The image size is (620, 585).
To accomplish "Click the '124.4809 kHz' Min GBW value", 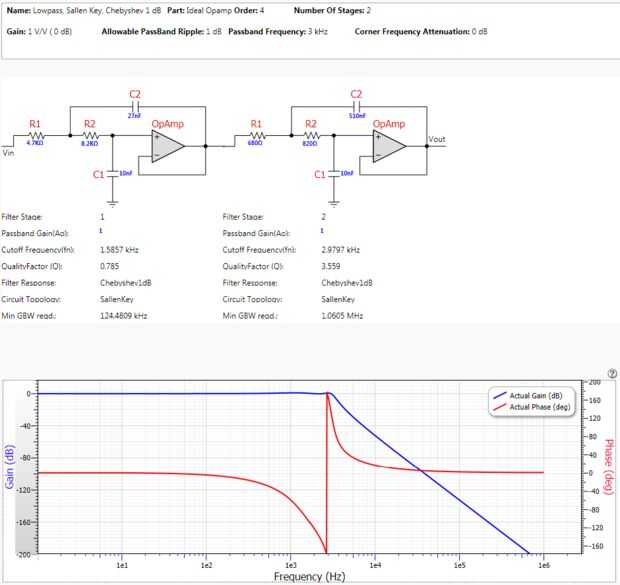I will coord(124,316).
